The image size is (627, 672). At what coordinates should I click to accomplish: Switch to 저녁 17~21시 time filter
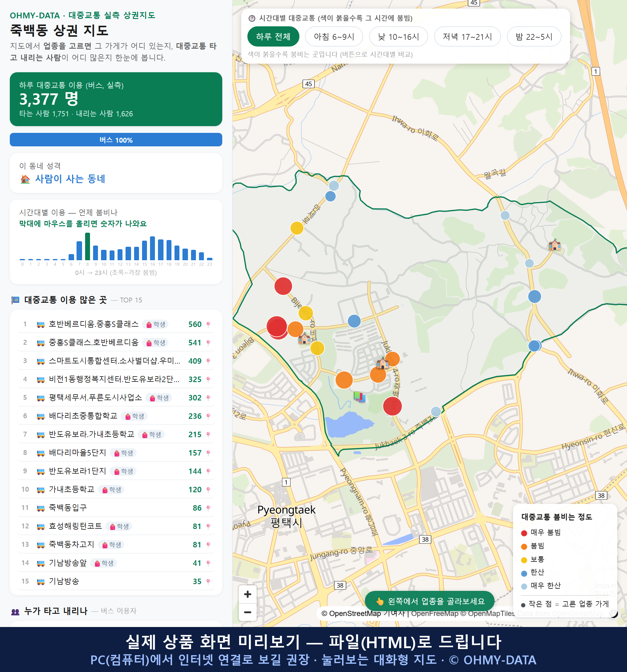[467, 36]
